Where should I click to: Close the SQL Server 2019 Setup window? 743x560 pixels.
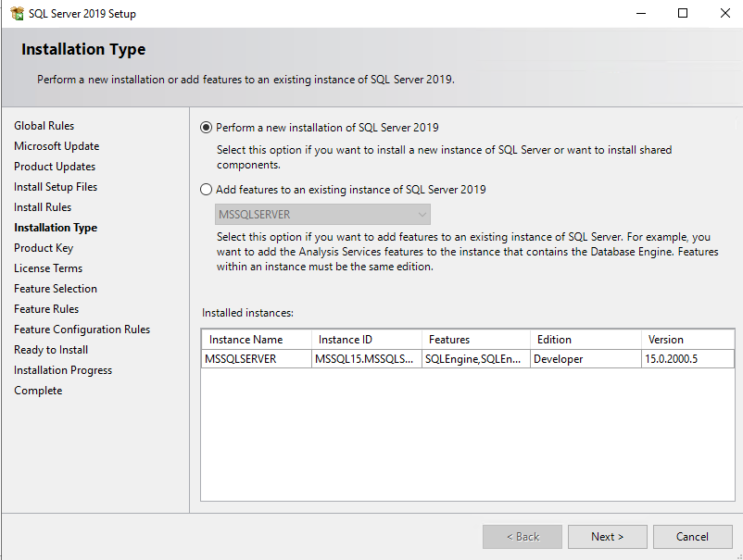725,14
